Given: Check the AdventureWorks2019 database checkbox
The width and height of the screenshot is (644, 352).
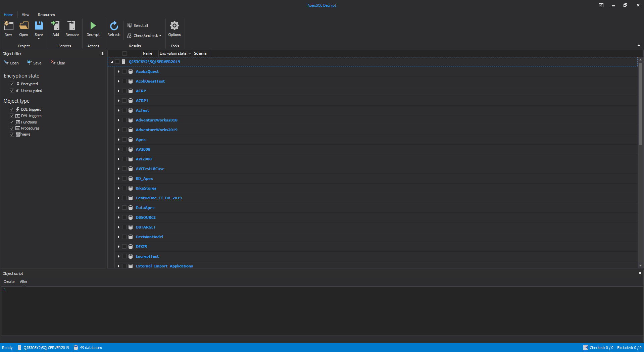Looking at the screenshot, I should click(125, 130).
